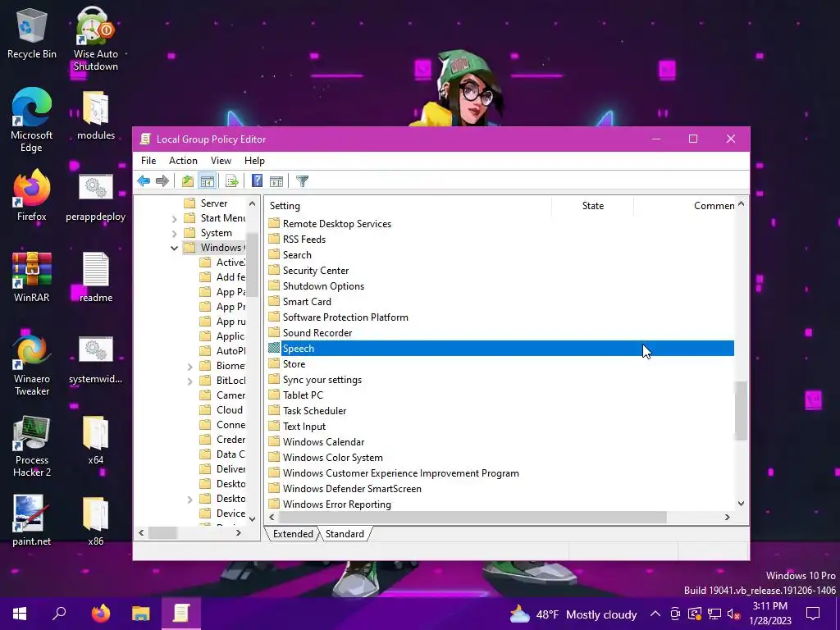Select Software Protection Platform folder
The width and height of the screenshot is (840, 630).
(345, 317)
